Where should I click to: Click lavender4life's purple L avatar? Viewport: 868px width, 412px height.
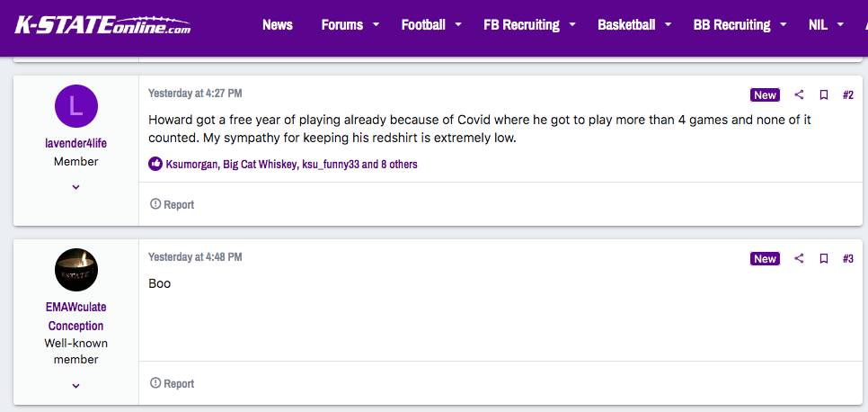tap(76, 106)
